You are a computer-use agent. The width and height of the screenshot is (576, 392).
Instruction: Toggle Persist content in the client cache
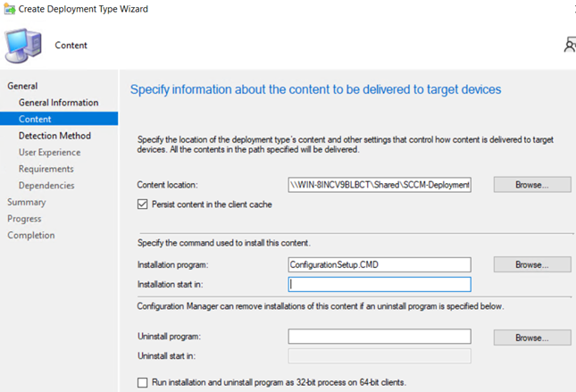click(144, 204)
